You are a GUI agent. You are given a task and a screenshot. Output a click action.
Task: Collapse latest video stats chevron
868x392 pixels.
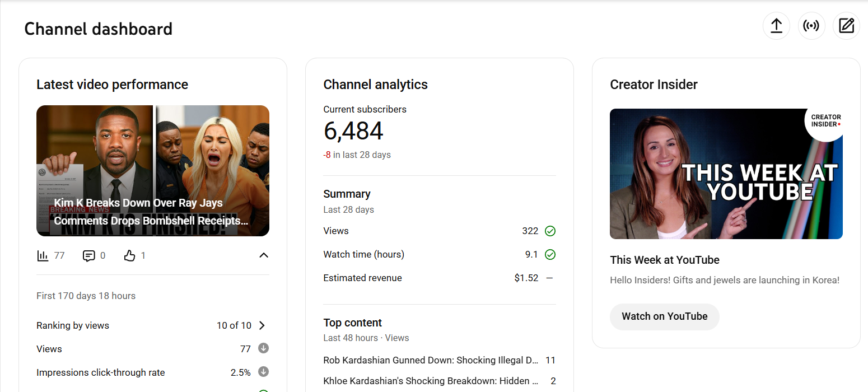coord(264,255)
